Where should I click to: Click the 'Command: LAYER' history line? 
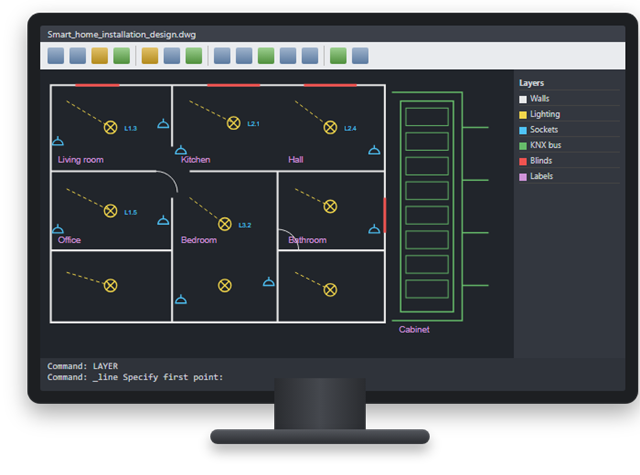click(82, 366)
